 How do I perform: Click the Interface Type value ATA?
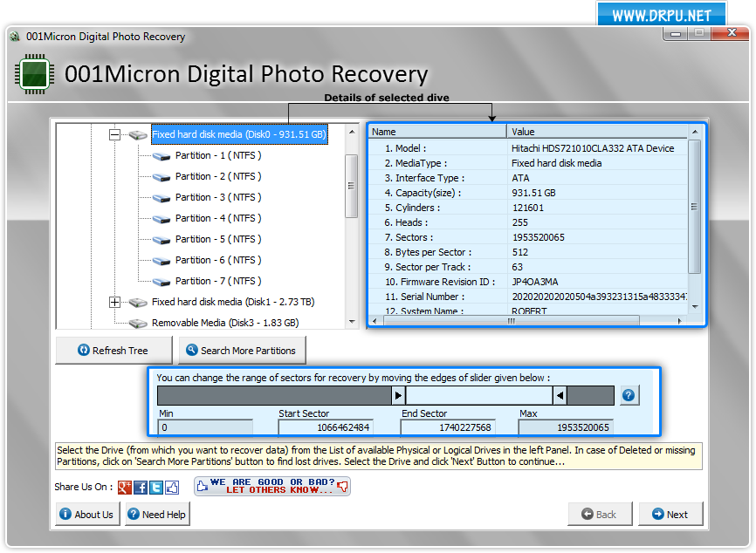click(520, 178)
